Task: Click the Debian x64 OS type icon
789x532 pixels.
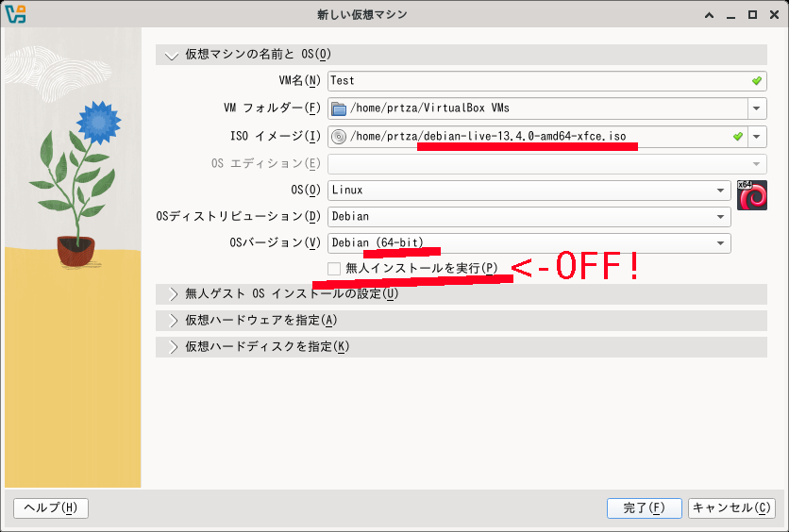Action: coord(752,195)
